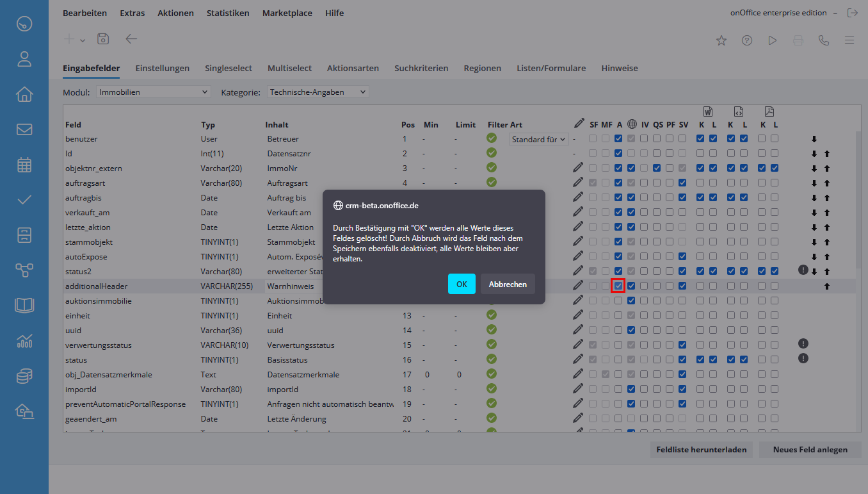Open the 'Standard für' filter type dropdown

[x=539, y=139]
